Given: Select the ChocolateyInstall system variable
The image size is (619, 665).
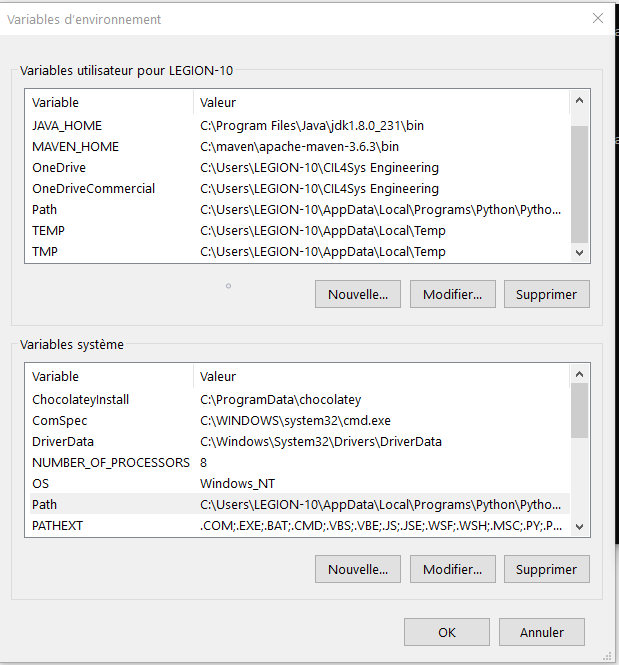Looking at the screenshot, I should point(299,400).
